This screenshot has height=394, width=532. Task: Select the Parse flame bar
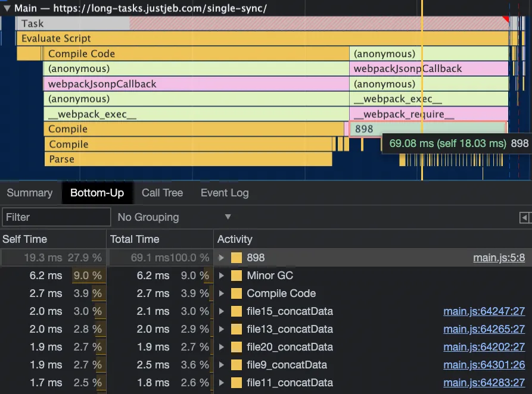(188, 159)
